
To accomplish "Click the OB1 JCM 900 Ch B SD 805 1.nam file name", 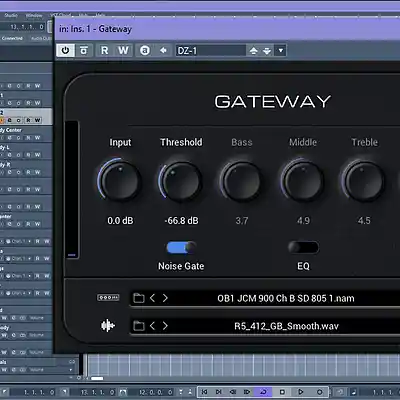I will click(x=286, y=298).
